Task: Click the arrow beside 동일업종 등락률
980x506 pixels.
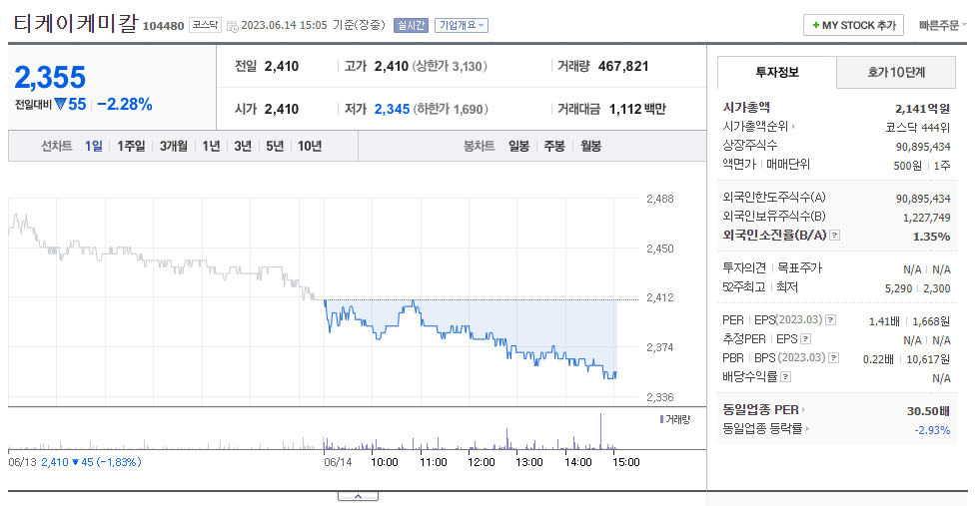Action: point(807,428)
